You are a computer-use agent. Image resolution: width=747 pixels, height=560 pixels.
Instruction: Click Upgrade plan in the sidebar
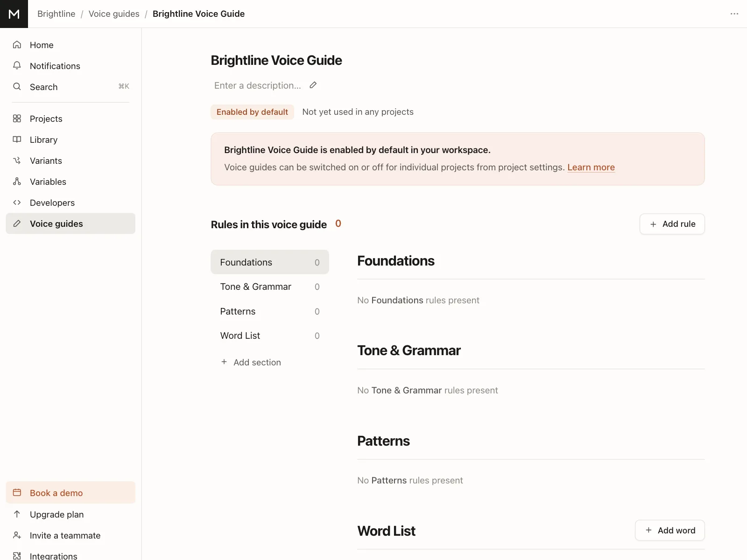pos(70,514)
